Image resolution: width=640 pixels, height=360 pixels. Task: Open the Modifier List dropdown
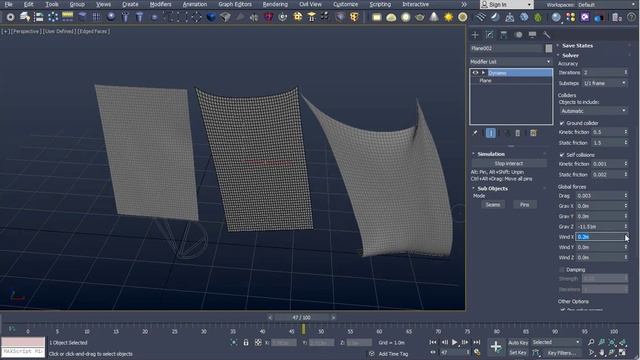point(511,62)
